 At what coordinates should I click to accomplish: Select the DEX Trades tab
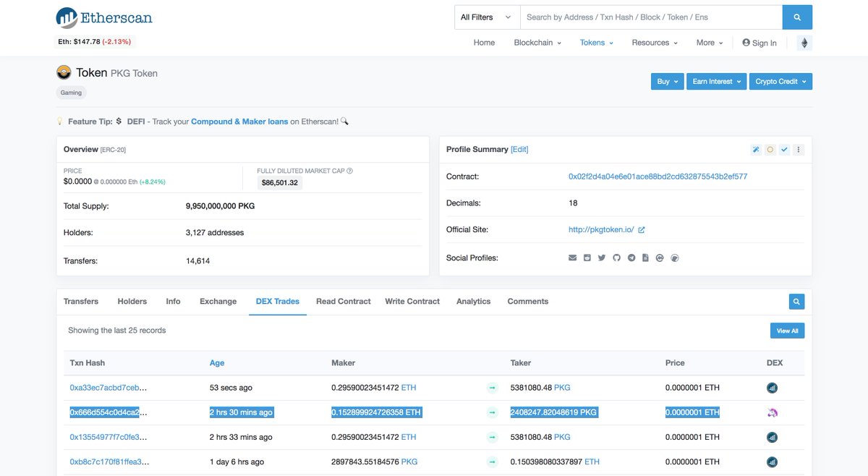[277, 302]
